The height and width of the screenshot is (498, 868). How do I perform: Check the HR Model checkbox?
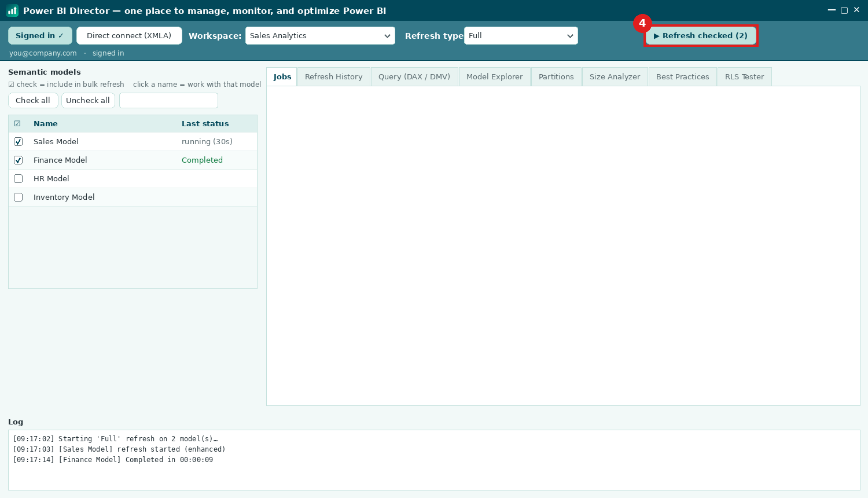(19, 179)
